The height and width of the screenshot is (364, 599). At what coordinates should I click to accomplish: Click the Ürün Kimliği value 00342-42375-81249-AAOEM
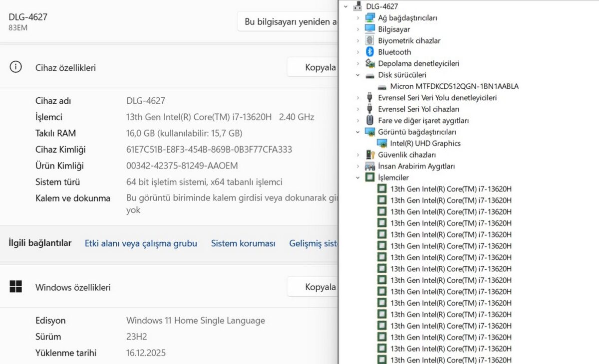coord(182,166)
